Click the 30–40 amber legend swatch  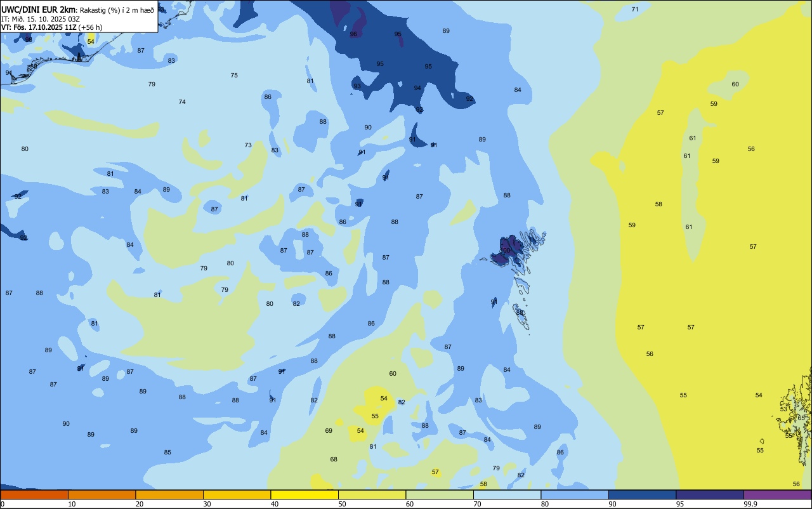[237, 495]
